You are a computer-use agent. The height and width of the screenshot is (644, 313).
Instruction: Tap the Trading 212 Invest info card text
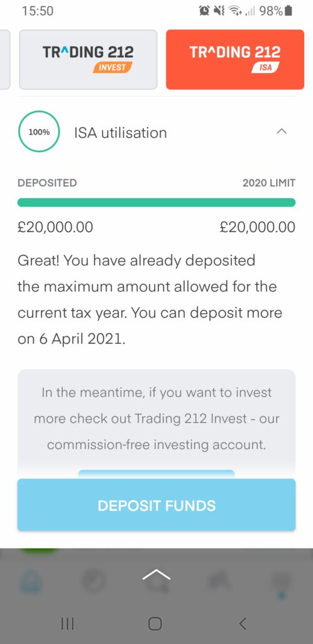156,418
